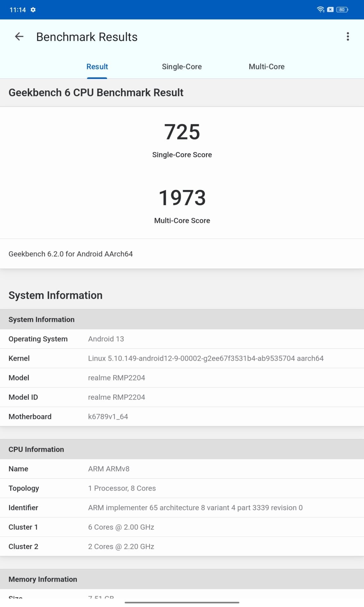The width and height of the screenshot is (364, 607).
Task: Select the Operating System Android 13 row
Action: 182,339
